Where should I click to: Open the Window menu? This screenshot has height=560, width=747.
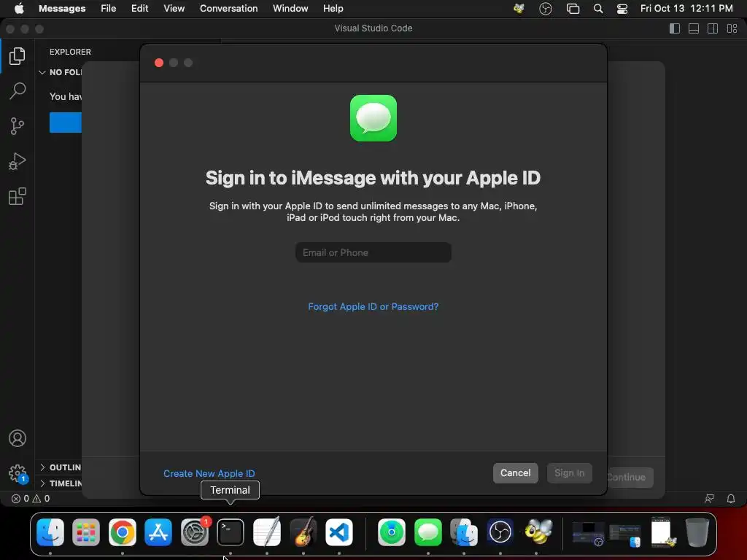290,9
